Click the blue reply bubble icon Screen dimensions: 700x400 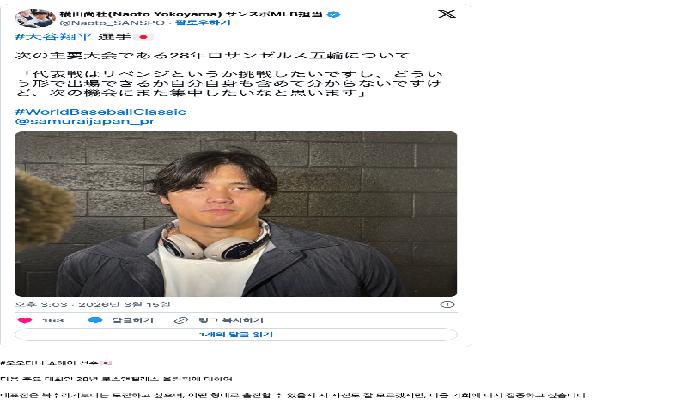[x=95, y=320]
